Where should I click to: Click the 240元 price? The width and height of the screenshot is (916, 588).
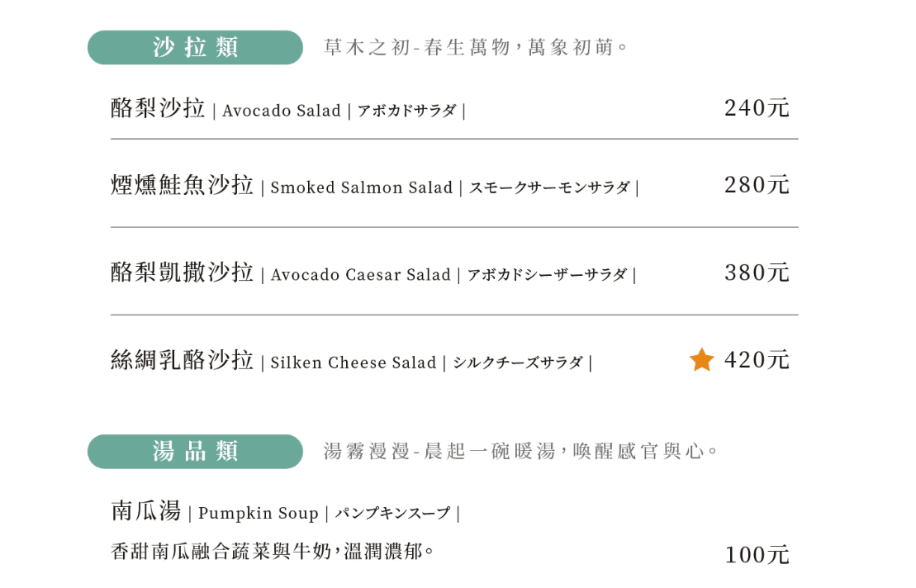coord(757,108)
